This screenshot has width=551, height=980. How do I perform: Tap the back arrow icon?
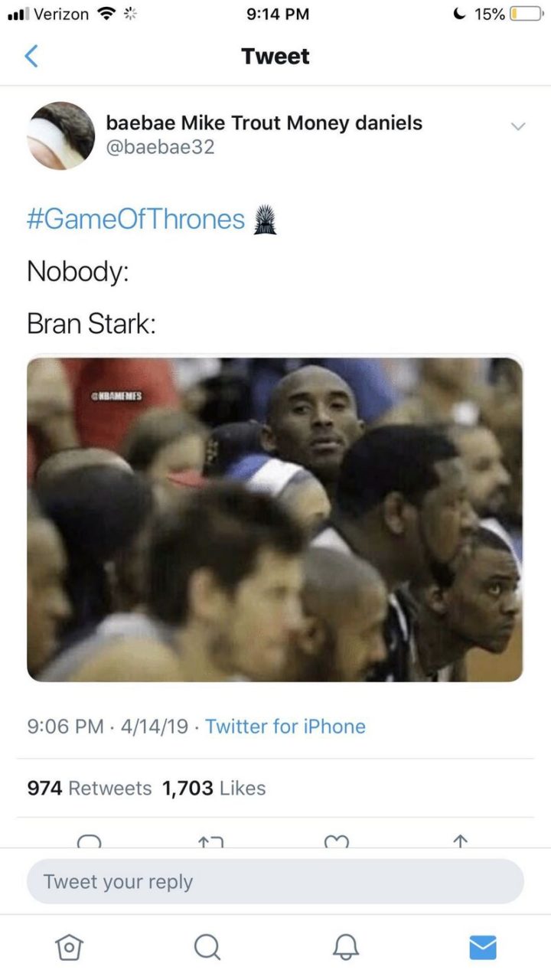click(31, 57)
